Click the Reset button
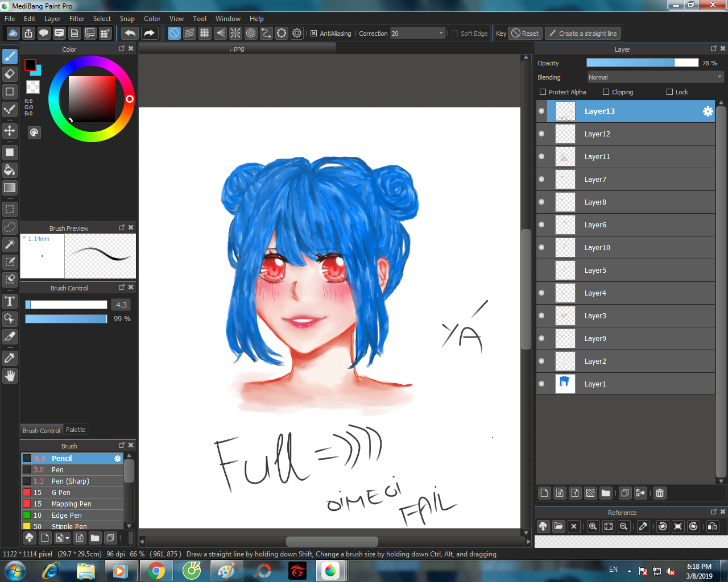Image resolution: width=728 pixels, height=582 pixels. point(525,34)
